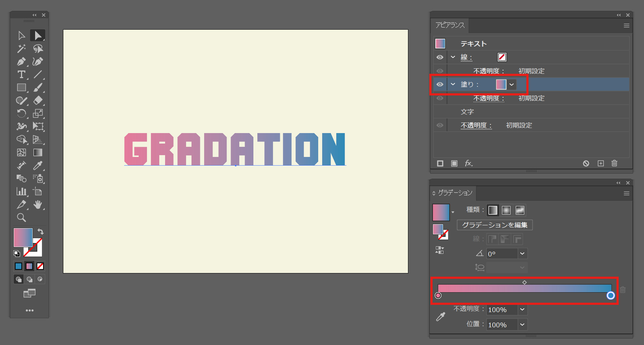
Task: Select the blue gradient stop on slider
Action: coord(610,295)
